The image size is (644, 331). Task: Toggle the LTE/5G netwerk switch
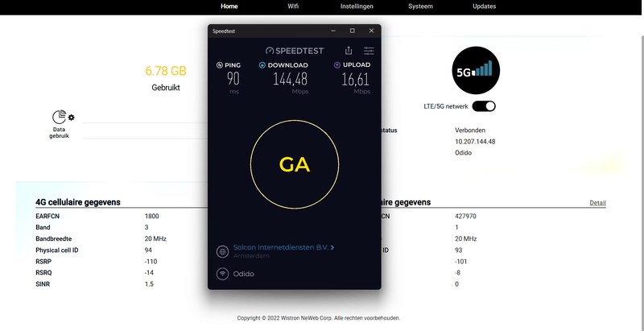point(484,106)
